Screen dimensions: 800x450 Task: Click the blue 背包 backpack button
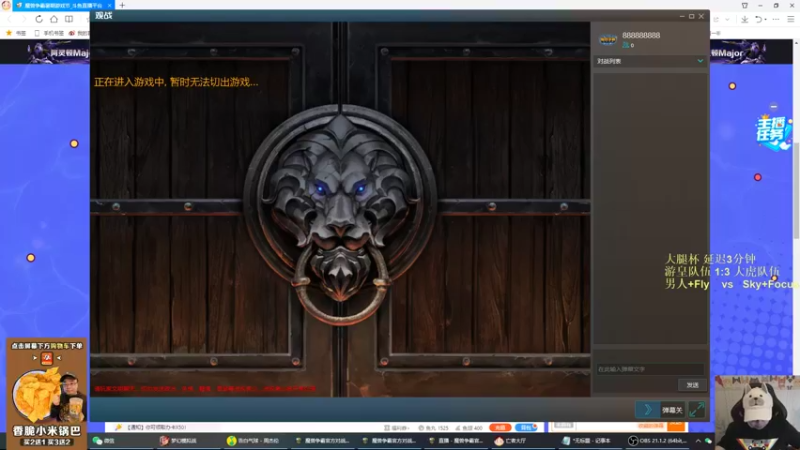pos(525,427)
